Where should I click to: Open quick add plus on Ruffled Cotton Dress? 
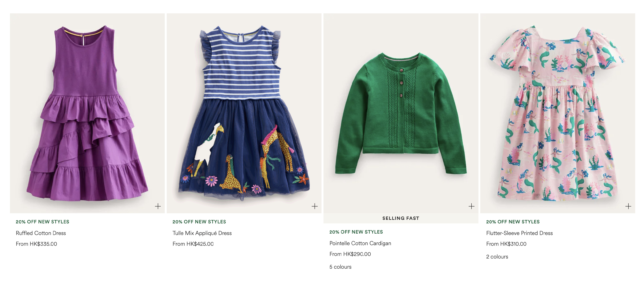pos(158,206)
